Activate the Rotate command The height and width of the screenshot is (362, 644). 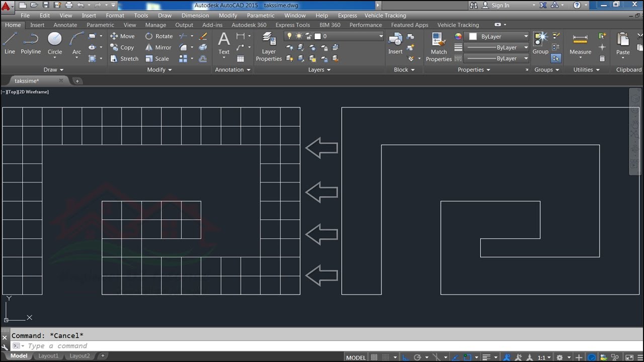click(x=158, y=36)
